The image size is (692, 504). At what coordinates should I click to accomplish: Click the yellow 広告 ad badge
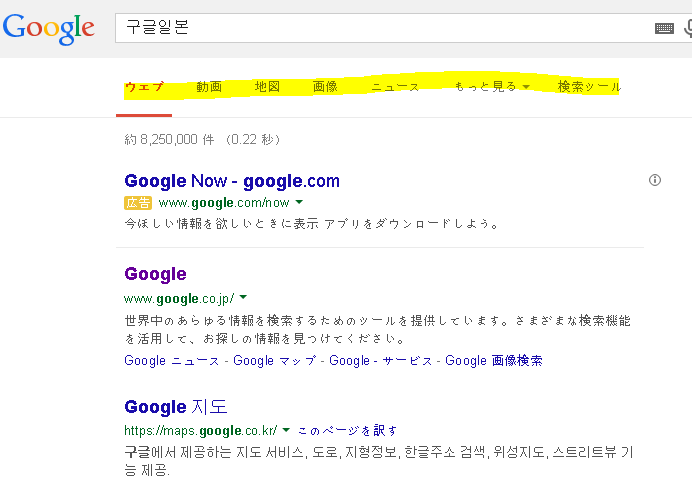coord(138,203)
